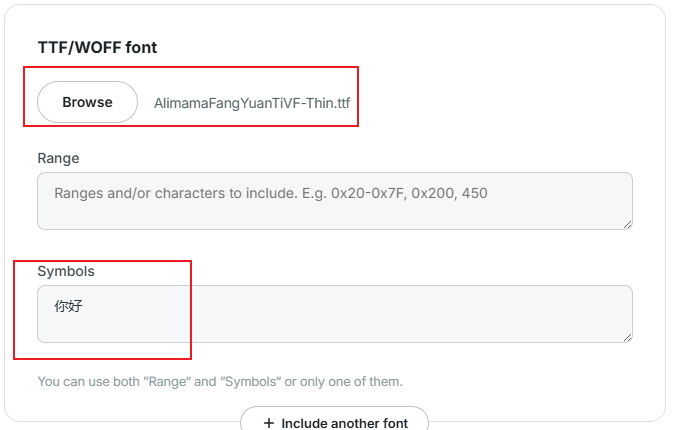Click the word Browse inside the file button
This screenshot has width=678, height=430.
[x=87, y=102]
